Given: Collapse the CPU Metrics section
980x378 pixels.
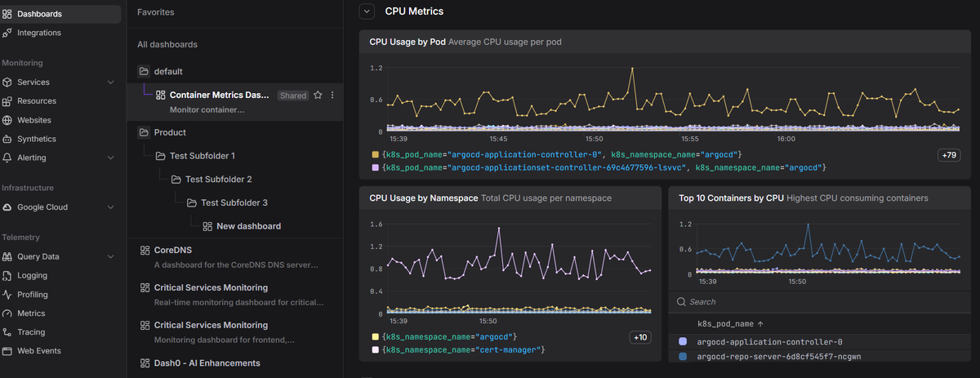Looking at the screenshot, I should tap(367, 11).
